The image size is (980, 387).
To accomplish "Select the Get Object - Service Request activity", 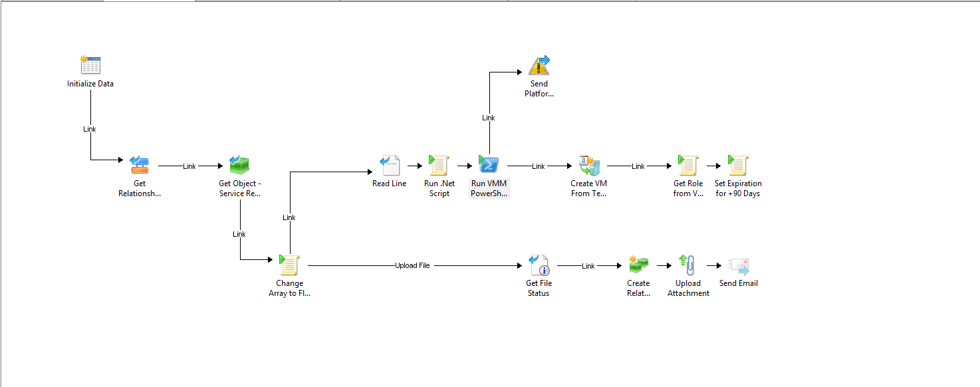I will click(x=239, y=165).
